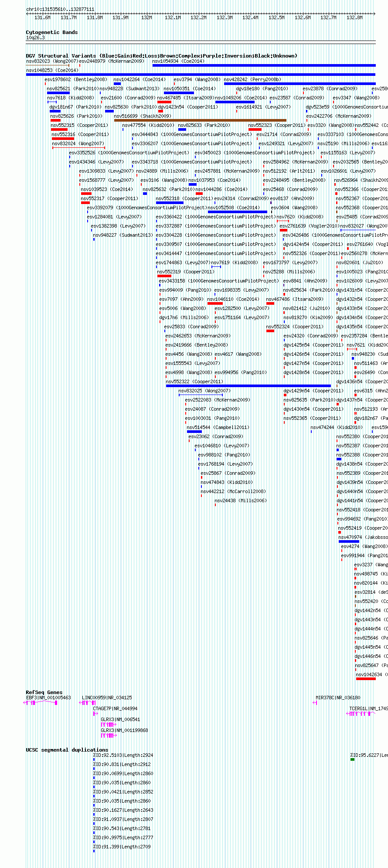Click nsv1044286 (Coe2014) variant label
The width and height of the screenshot is (388, 868).
pos(221,189)
